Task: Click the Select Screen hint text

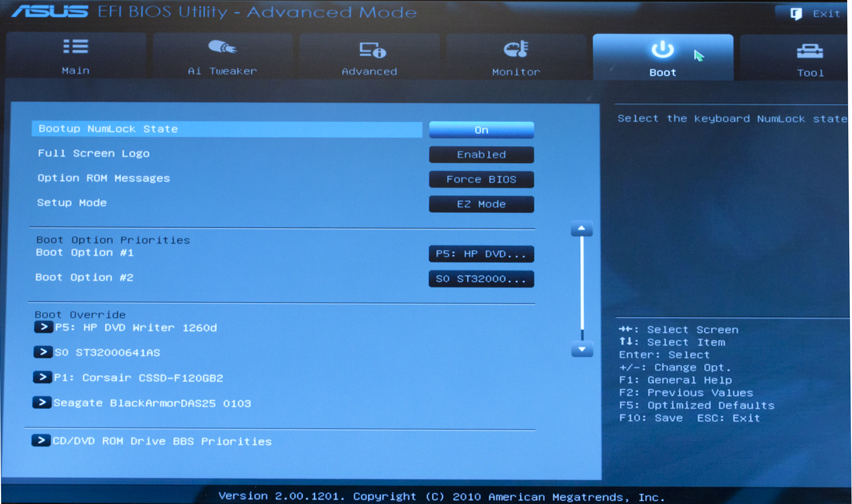Action: (693, 330)
